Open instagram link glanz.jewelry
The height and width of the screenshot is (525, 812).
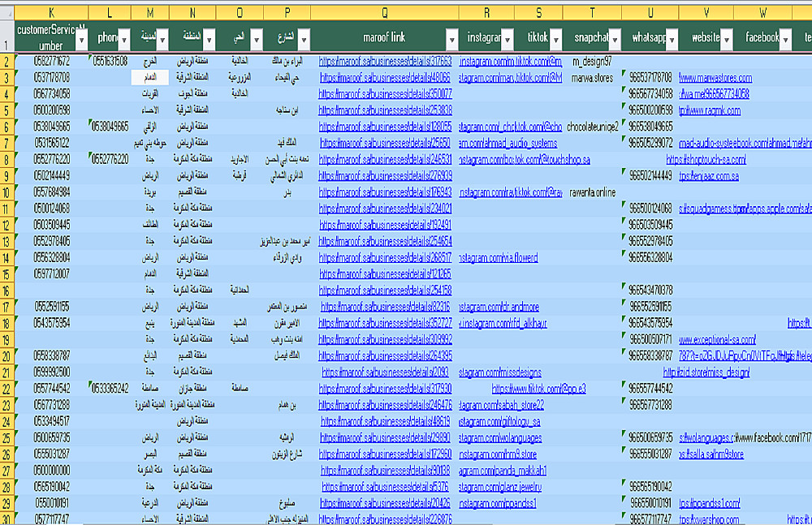point(499,487)
